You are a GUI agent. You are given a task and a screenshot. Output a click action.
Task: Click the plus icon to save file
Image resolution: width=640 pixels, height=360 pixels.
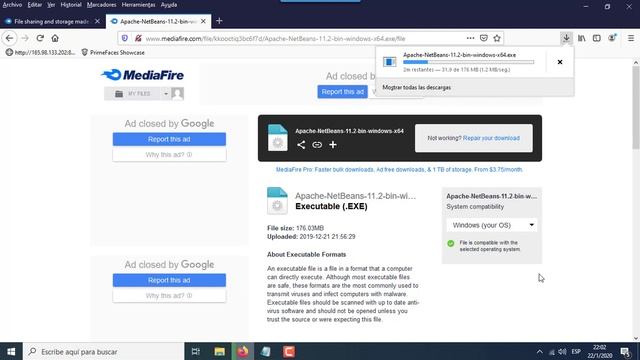point(333,144)
